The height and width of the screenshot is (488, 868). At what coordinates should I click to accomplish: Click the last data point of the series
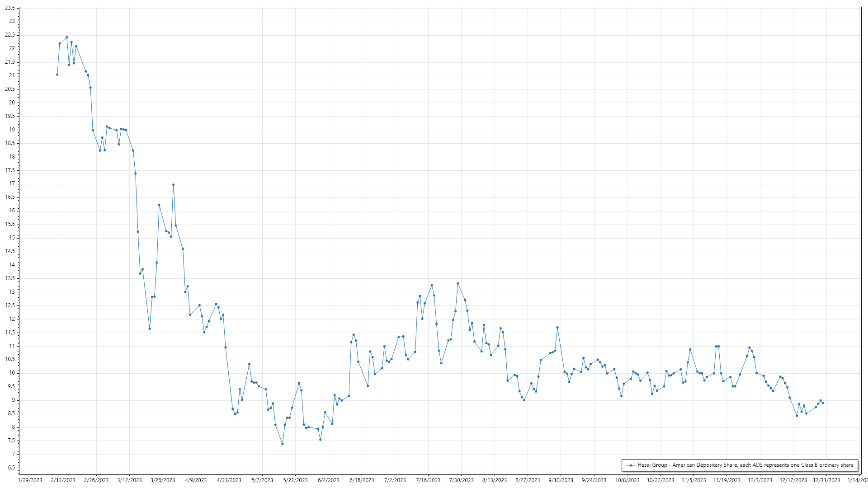[823, 403]
